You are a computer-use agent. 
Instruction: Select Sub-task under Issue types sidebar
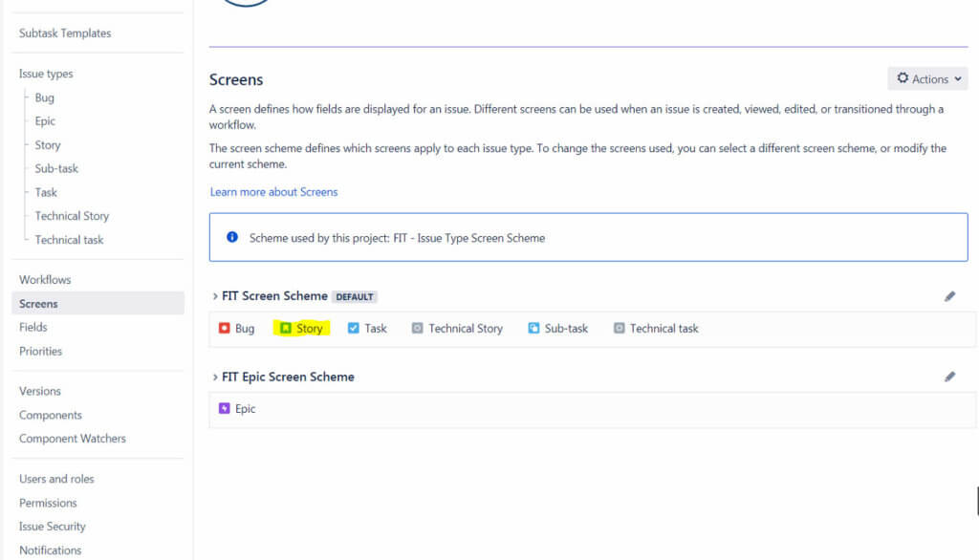[x=56, y=168]
